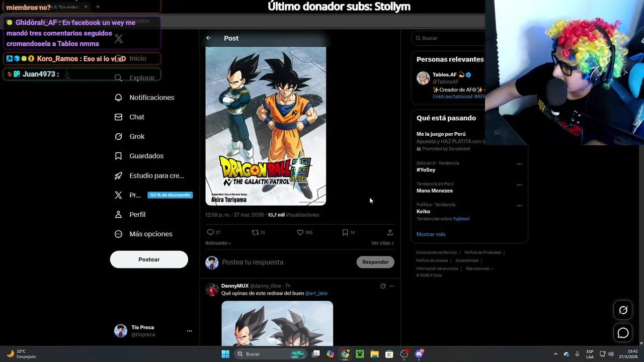Open more options for Keiko trend

pyautogui.click(x=519, y=205)
